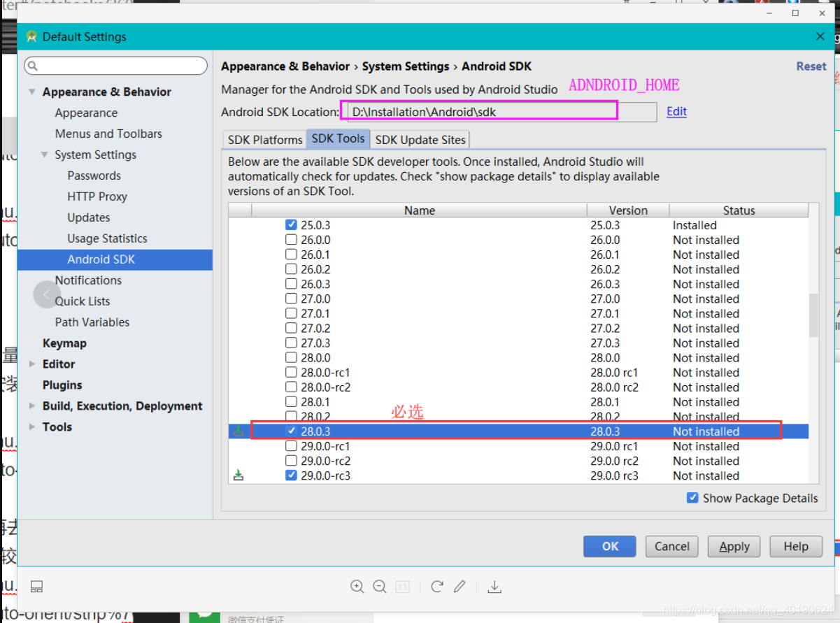Image resolution: width=840 pixels, height=623 pixels.
Task: Close the Default Settings dialog
Action: tap(820, 36)
